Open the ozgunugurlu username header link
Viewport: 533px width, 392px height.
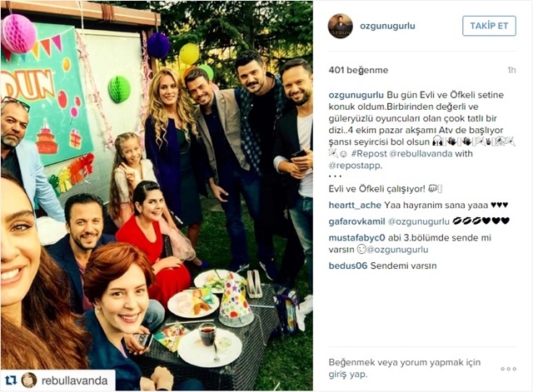click(x=387, y=26)
